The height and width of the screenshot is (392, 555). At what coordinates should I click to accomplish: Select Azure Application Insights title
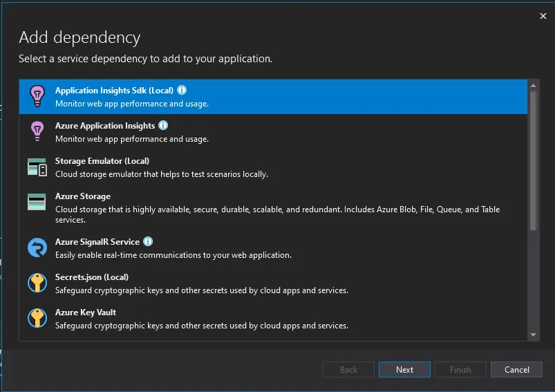coord(105,126)
